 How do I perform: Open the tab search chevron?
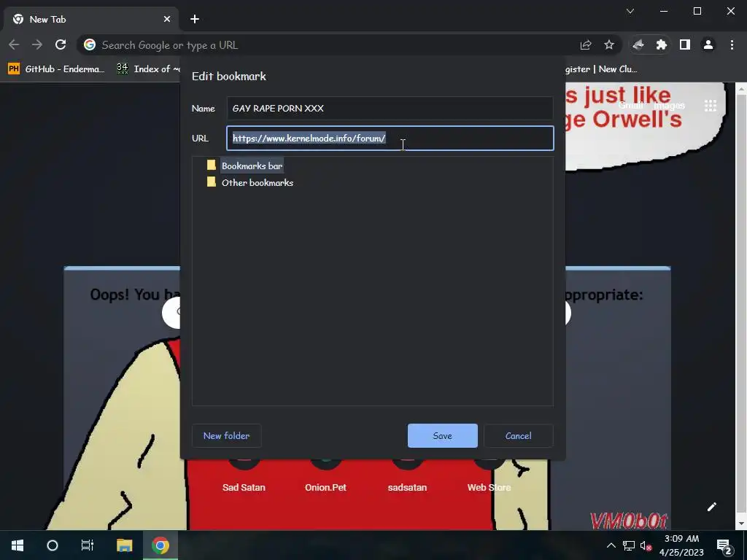click(630, 11)
